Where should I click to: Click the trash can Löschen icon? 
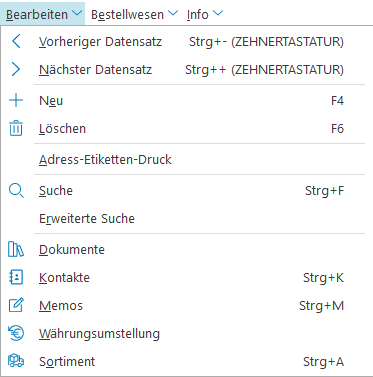click(16, 128)
